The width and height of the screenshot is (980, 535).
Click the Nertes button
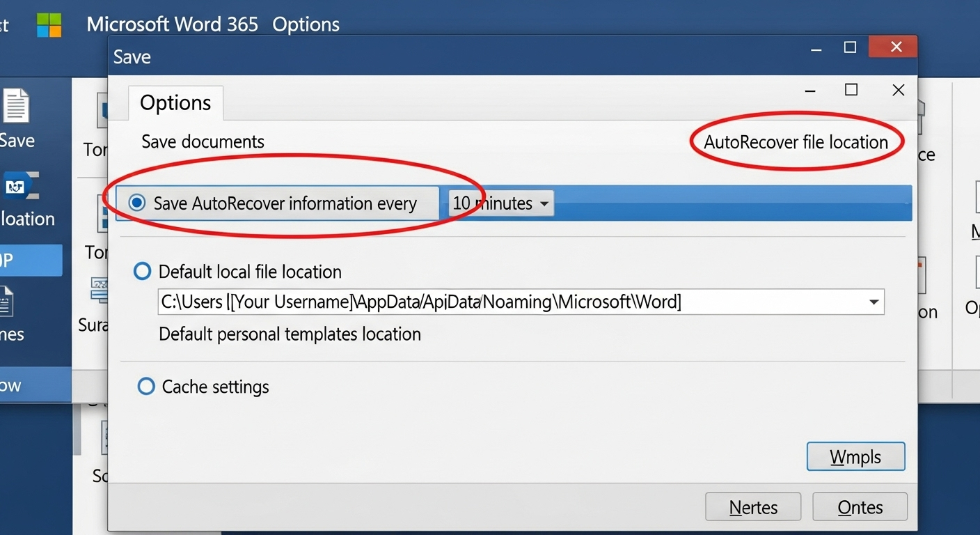pos(753,506)
